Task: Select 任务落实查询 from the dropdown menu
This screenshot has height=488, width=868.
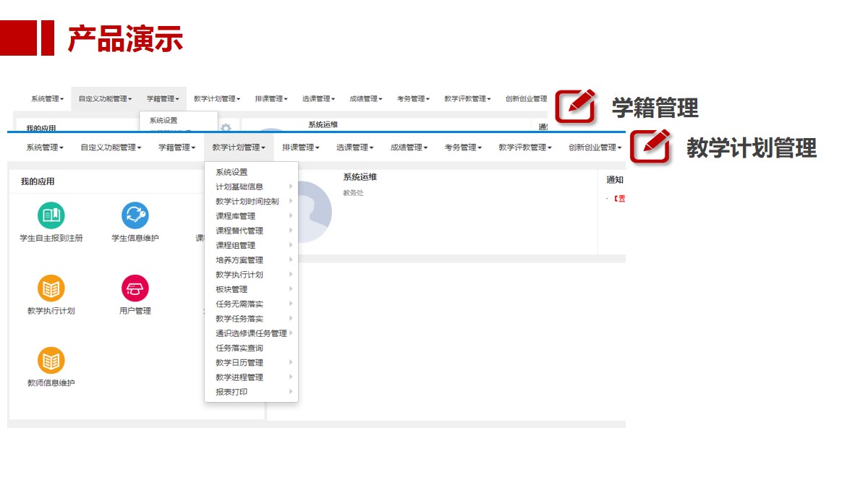Action: (239, 348)
